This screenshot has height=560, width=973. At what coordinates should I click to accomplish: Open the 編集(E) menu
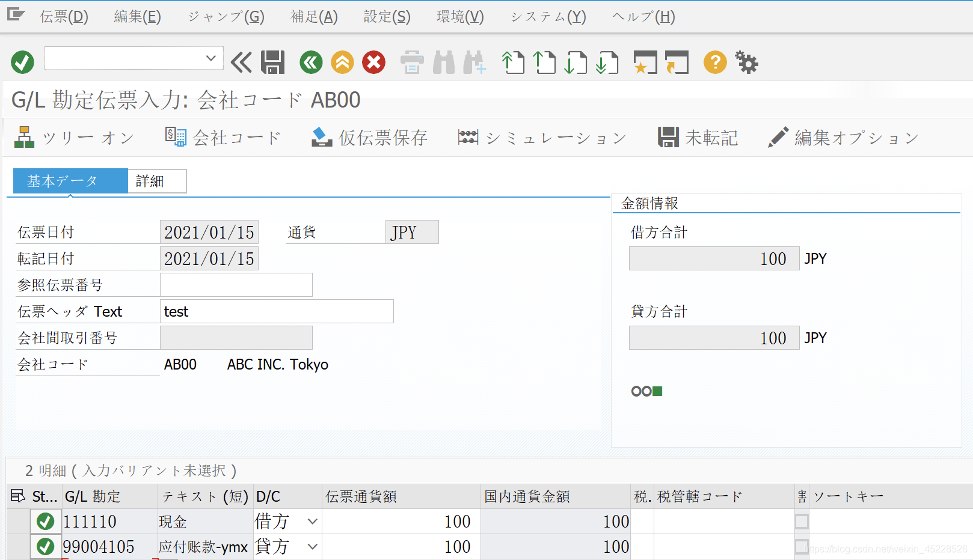138,17
